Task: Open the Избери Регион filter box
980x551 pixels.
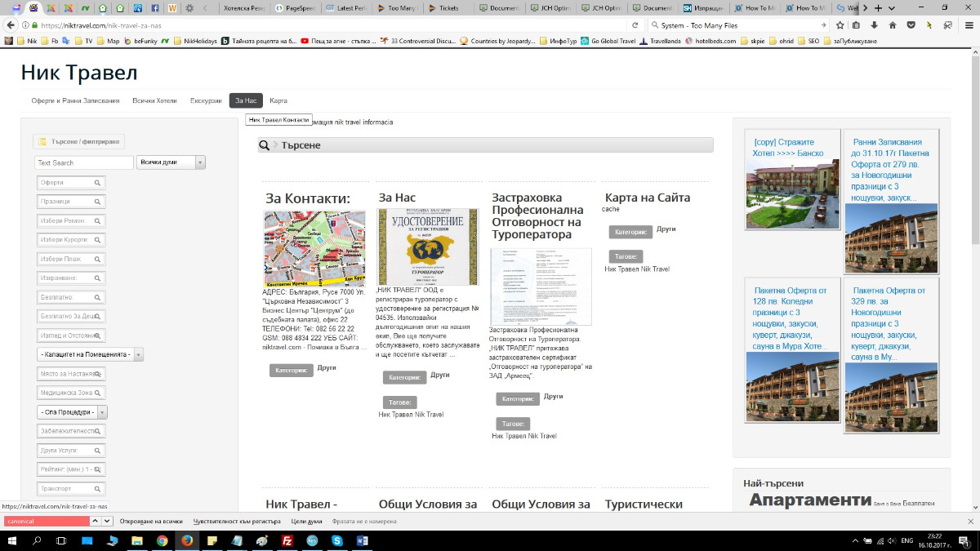Action: (71, 220)
